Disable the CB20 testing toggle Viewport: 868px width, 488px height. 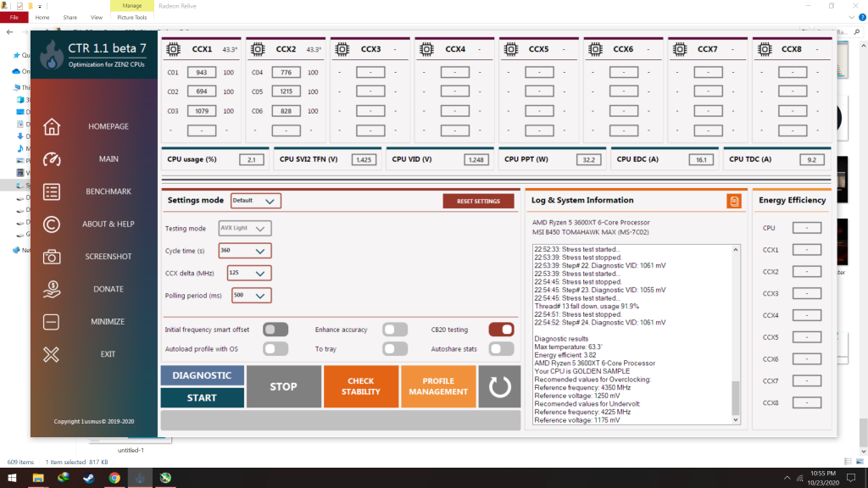[x=501, y=329]
